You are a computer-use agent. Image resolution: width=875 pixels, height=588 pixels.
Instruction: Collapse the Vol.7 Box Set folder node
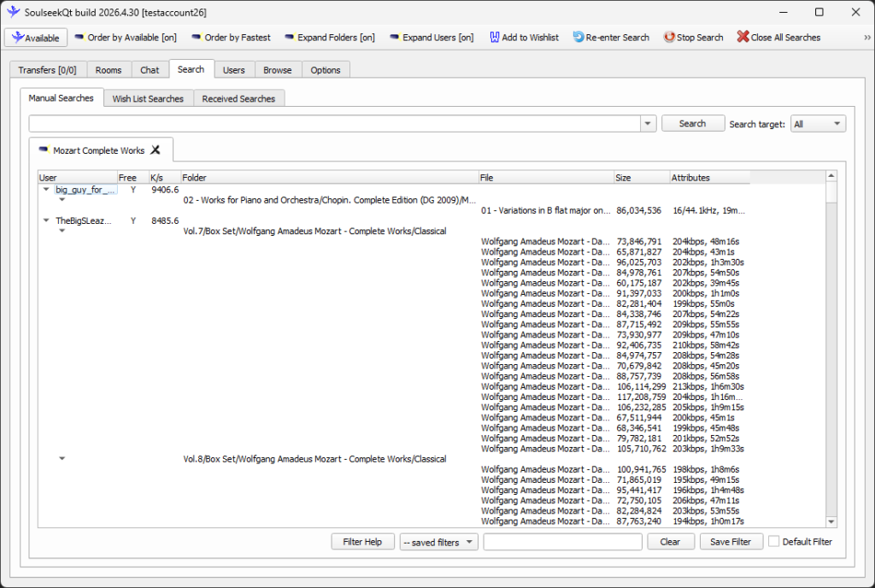point(62,231)
